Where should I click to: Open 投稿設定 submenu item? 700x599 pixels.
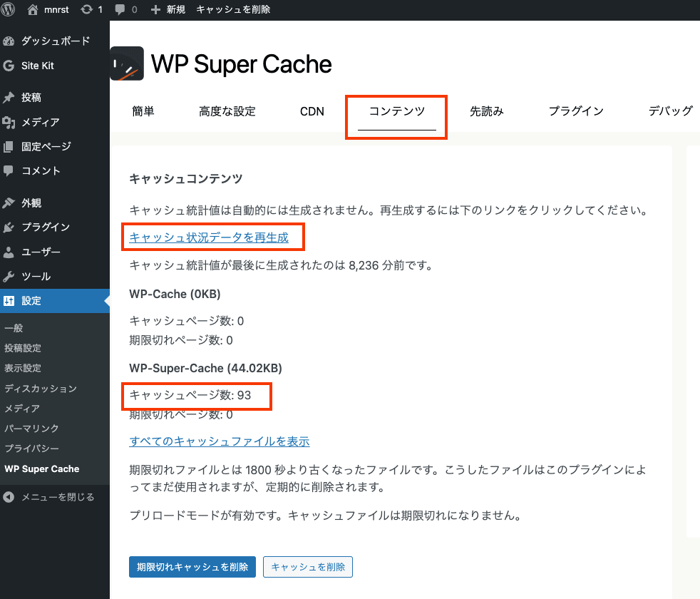pyautogui.click(x=23, y=348)
